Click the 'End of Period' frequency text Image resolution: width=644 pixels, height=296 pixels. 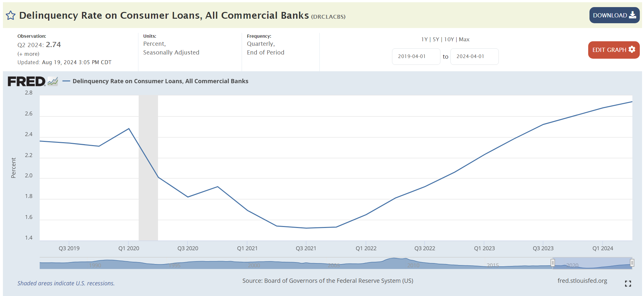pyautogui.click(x=266, y=53)
